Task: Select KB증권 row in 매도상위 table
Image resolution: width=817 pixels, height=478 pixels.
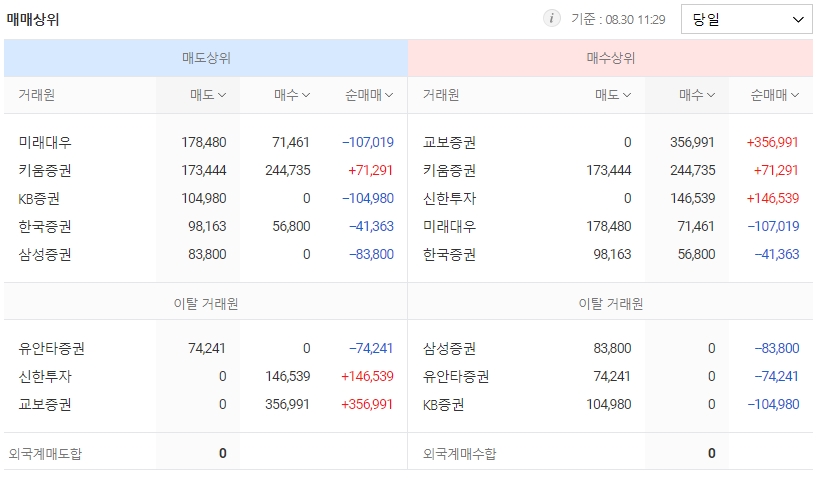Action: coord(206,199)
